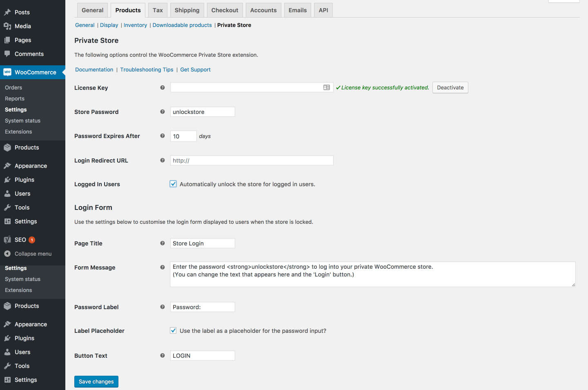The width and height of the screenshot is (588, 390).
Task: Open the Media library icon
Action: point(7,26)
